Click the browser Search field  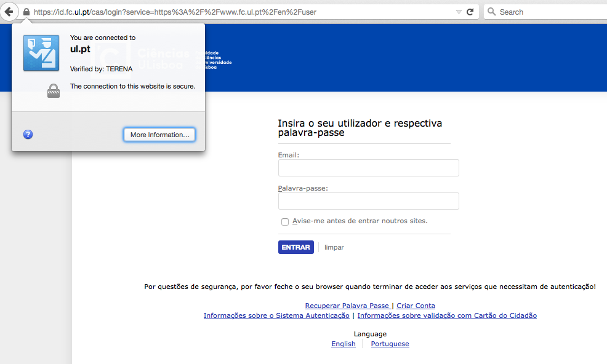point(548,12)
